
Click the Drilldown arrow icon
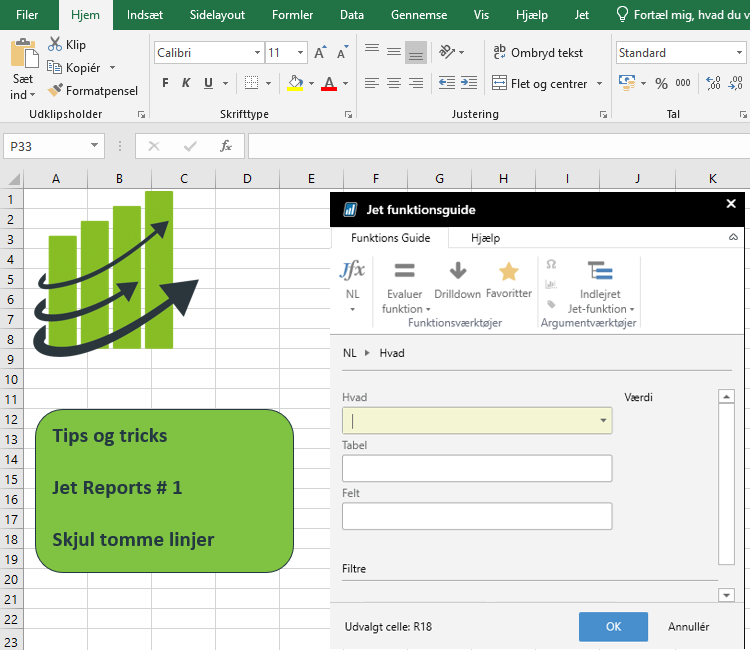(457, 271)
